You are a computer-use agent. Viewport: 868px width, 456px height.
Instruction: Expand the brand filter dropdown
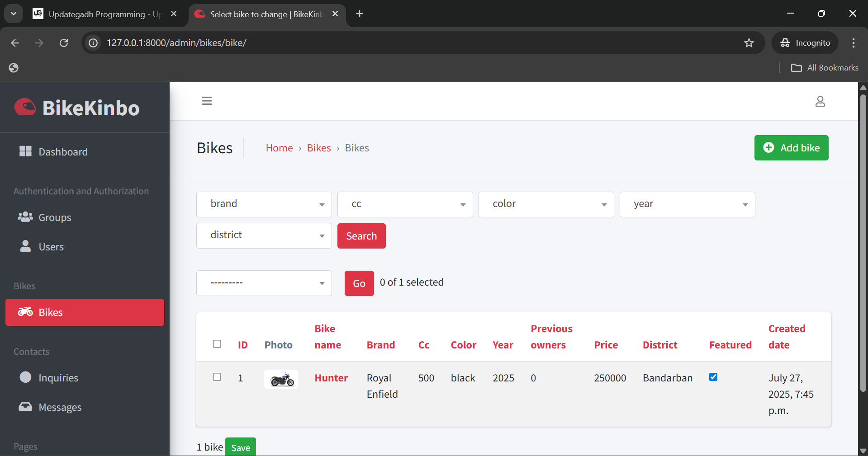pos(264,204)
